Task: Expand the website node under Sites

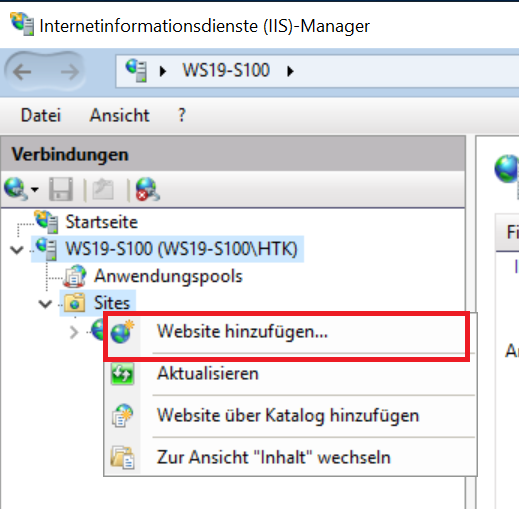Action: (74, 332)
